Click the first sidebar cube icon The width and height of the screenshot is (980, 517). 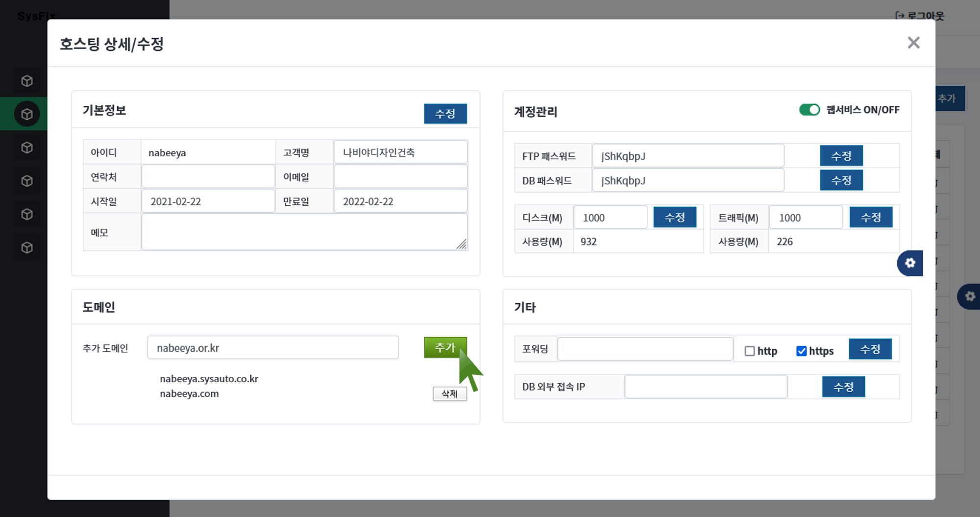click(x=27, y=81)
